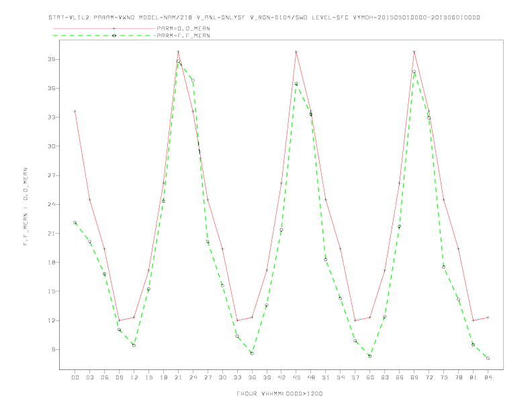The width and height of the screenshot is (532, 411).
Task: Select the chart title starting STAT=VLIL2
Action: pos(264,17)
